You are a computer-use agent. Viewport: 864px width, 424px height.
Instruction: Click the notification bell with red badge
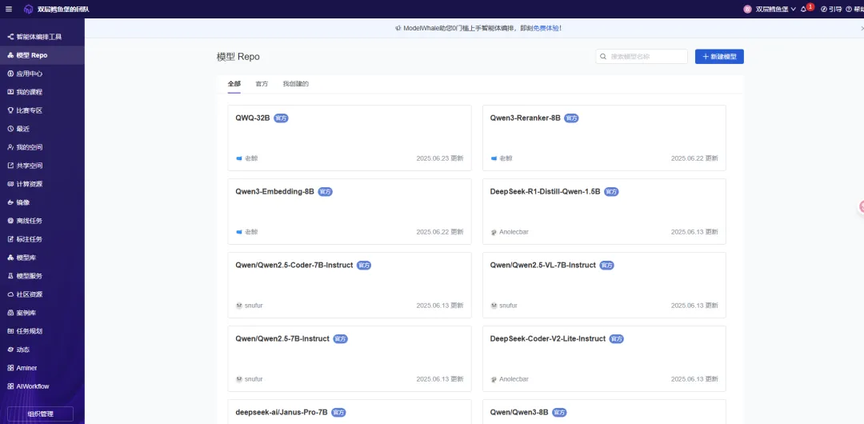pos(804,9)
